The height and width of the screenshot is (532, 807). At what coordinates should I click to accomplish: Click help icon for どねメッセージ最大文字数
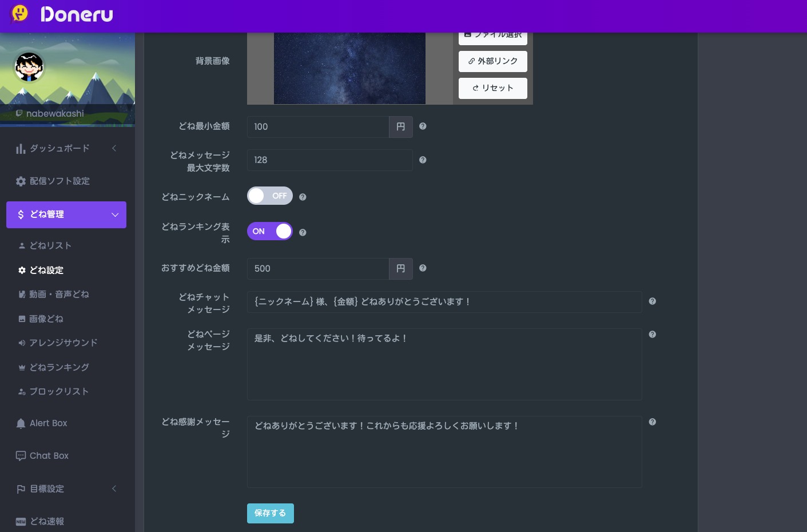tap(423, 160)
